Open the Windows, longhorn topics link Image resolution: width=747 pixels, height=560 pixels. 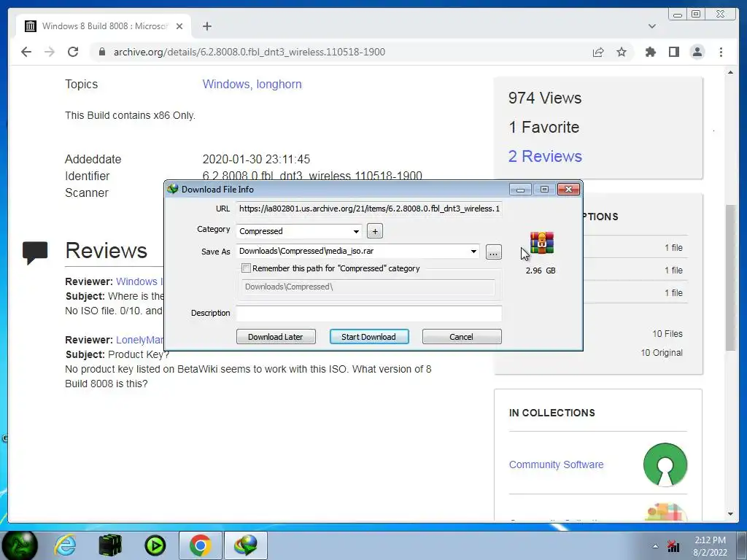(252, 85)
